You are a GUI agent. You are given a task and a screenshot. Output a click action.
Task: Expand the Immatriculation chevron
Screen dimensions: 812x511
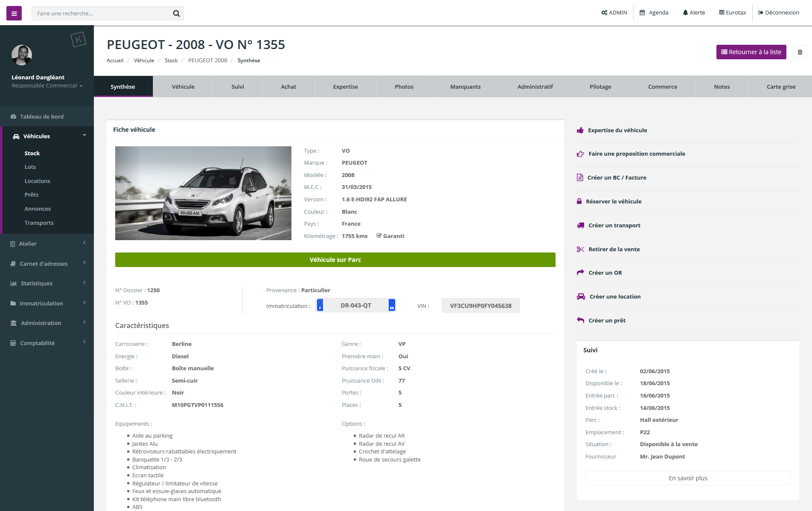(x=84, y=302)
